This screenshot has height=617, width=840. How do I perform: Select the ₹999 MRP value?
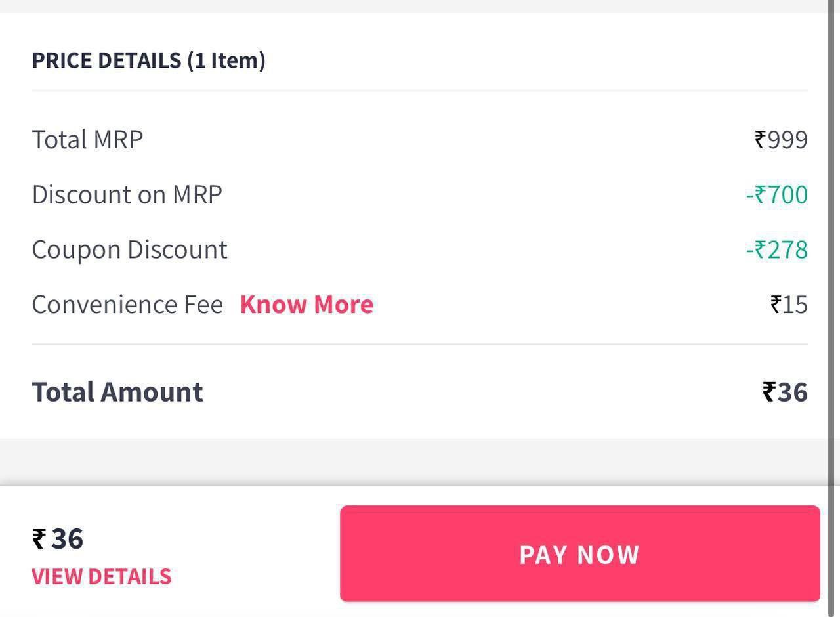point(781,139)
